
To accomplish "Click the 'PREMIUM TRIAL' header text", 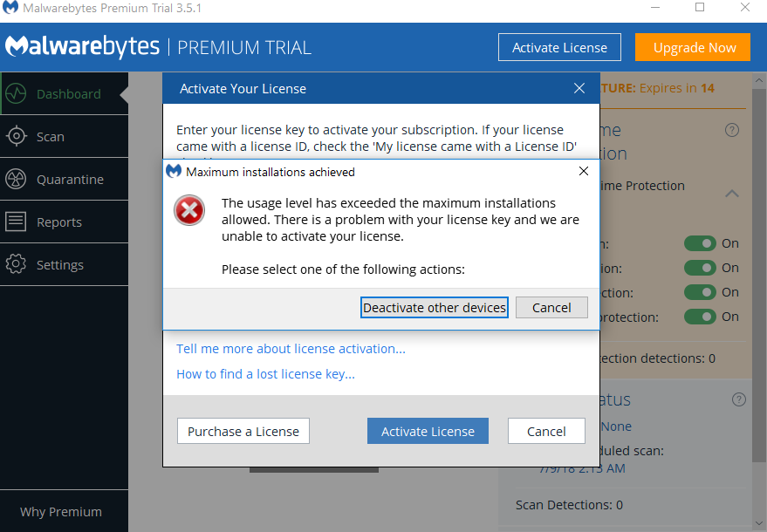I will tap(244, 48).
